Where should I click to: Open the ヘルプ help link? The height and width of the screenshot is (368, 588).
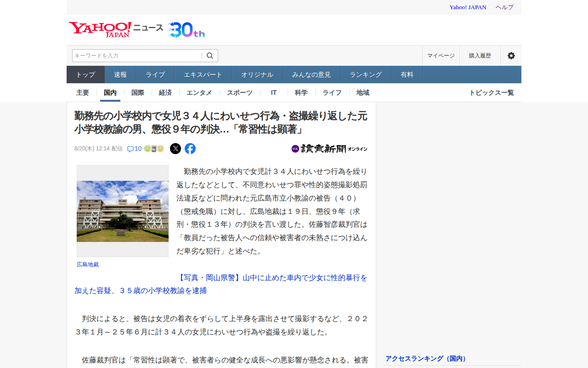pos(504,7)
